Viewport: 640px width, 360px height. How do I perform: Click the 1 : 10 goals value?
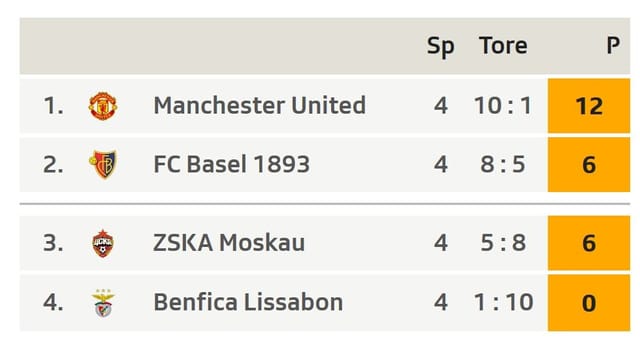coord(503,302)
